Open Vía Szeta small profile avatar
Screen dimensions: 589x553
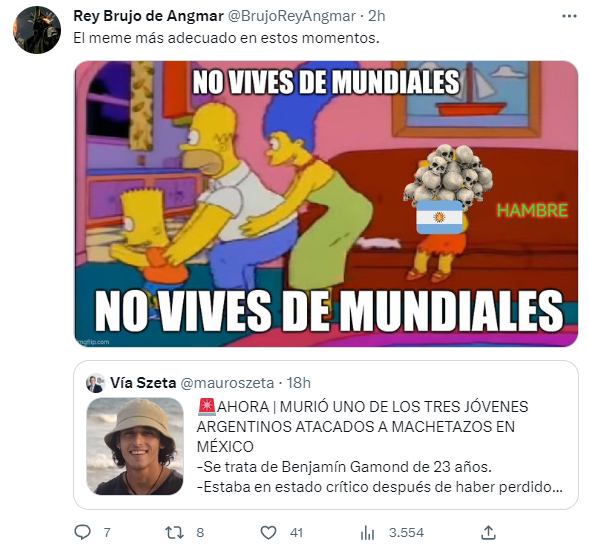(x=95, y=383)
